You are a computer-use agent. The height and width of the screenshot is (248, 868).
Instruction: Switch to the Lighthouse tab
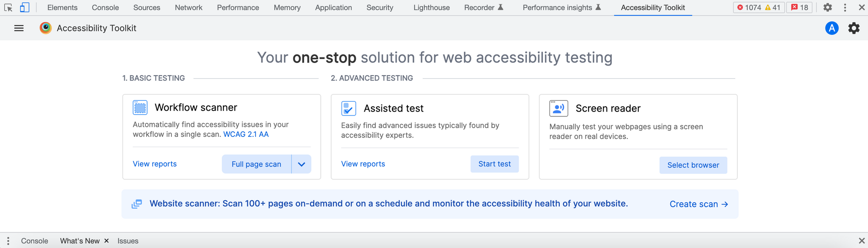point(431,8)
